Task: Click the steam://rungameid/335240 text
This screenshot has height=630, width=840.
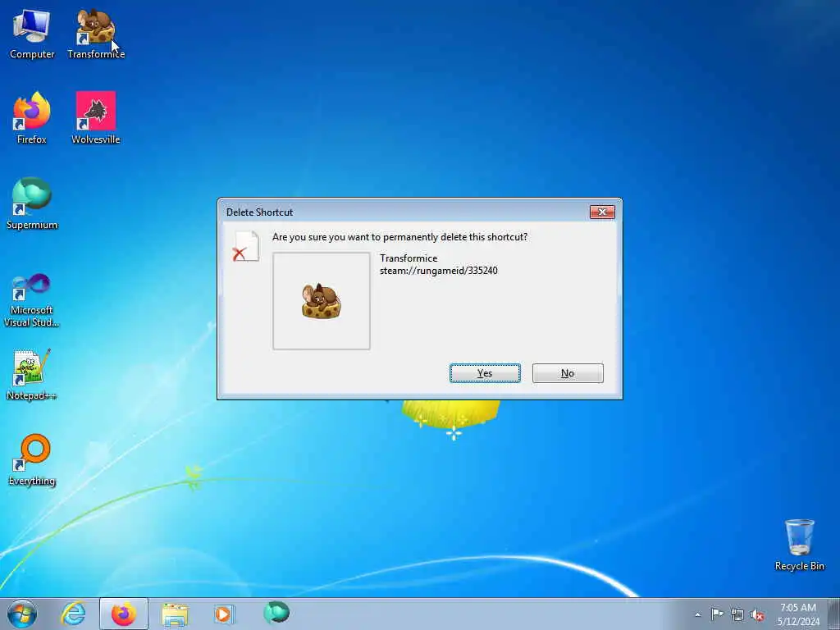Action: coord(439,271)
